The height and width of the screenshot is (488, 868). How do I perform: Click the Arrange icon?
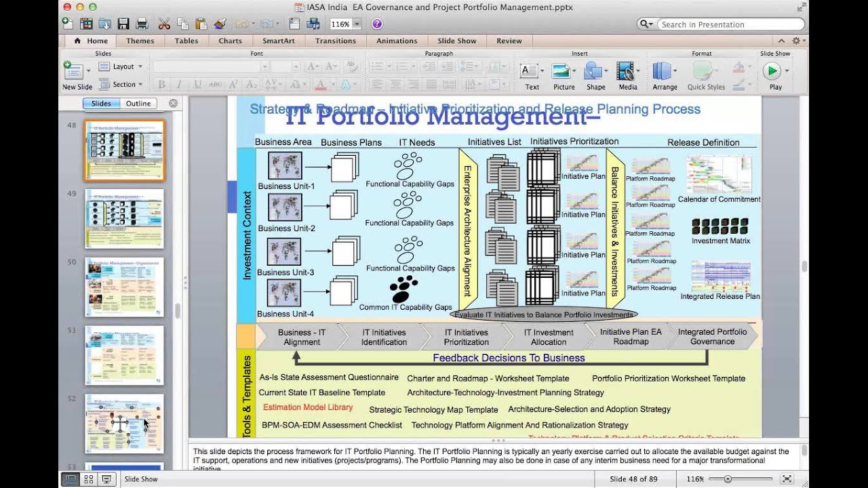(662, 70)
